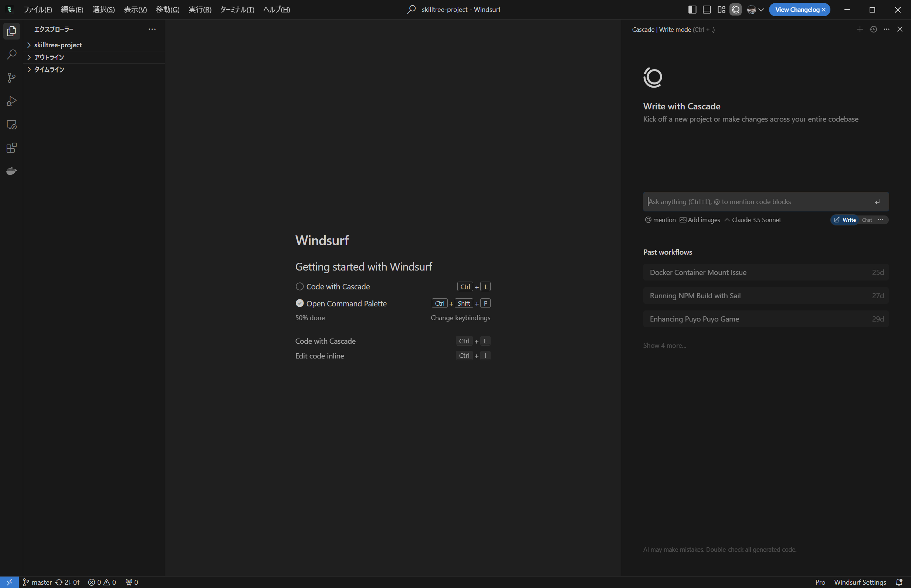The height and width of the screenshot is (588, 911).
Task: Click Edit code inline shortcut row
Action: point(393,356)
